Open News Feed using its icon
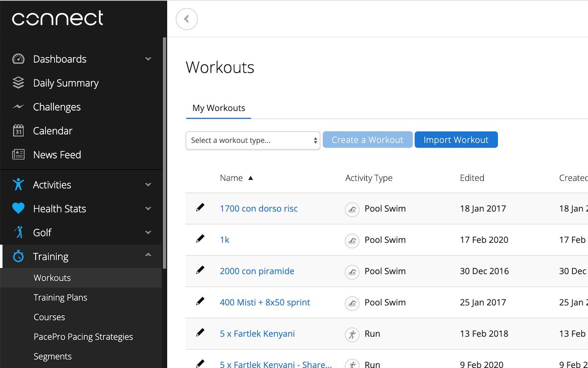 (x=17, y=155)
